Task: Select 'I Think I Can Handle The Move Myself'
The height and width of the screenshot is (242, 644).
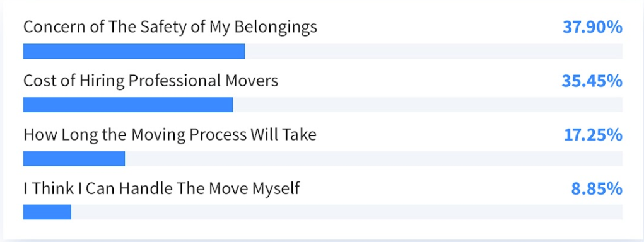Action: (161, 188)
